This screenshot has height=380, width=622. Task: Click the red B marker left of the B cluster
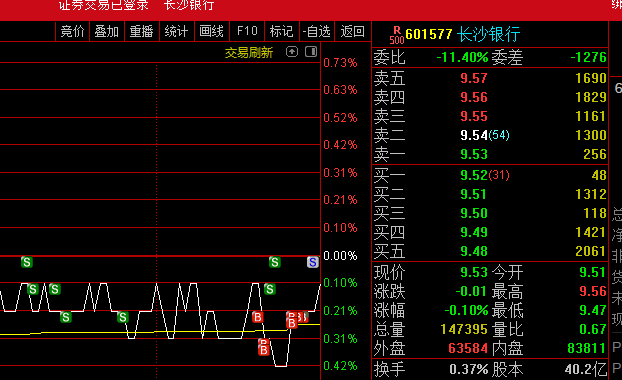257,317
